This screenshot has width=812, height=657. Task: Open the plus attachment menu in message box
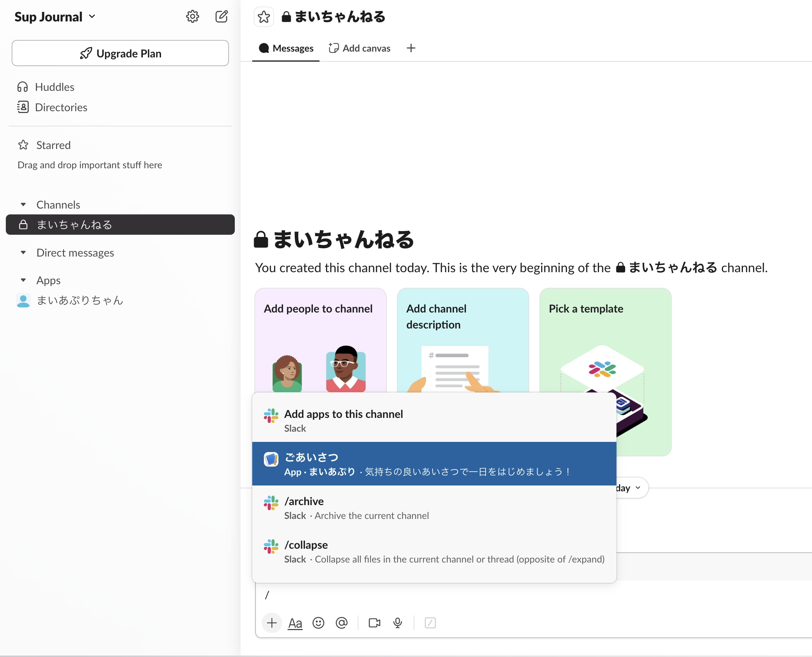coord(272,623)
